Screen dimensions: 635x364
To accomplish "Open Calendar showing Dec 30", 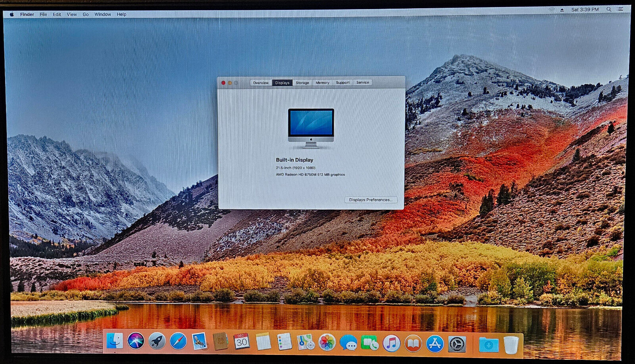I will tap(241, 341).
